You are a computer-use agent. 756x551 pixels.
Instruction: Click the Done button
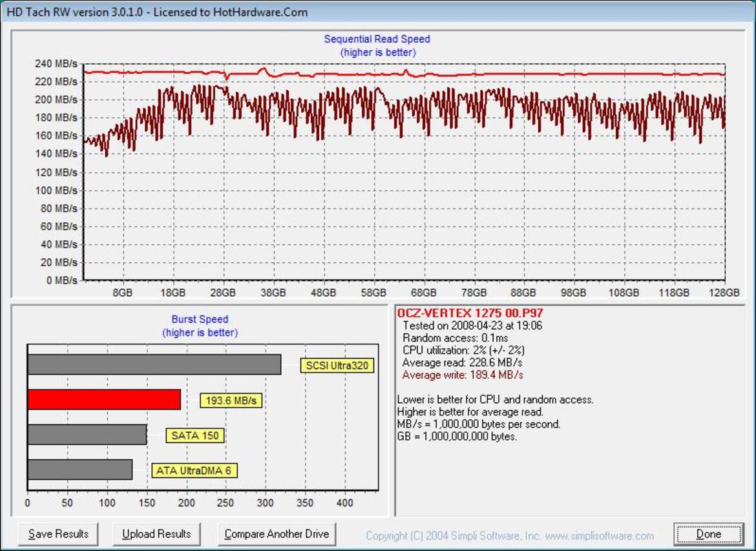[x=708, y=534]
